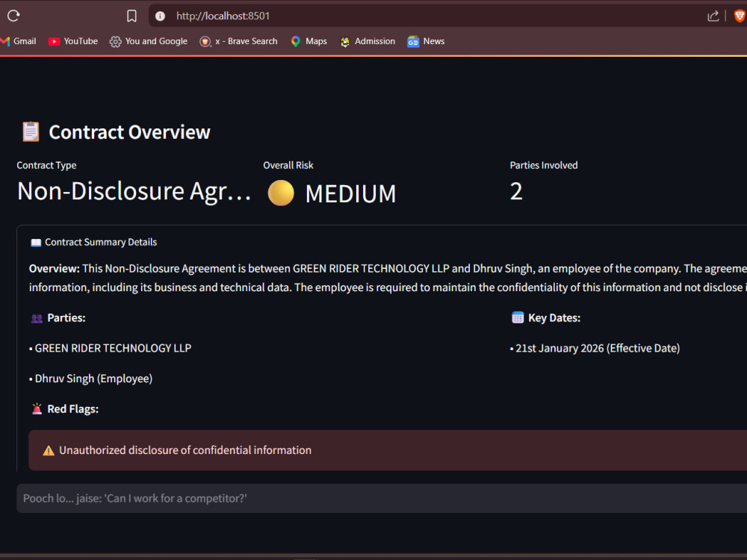Open x - Brave Search bookmark
This screenshot has height=560, width=747.
pyautogui.click(x=239, y=41)
